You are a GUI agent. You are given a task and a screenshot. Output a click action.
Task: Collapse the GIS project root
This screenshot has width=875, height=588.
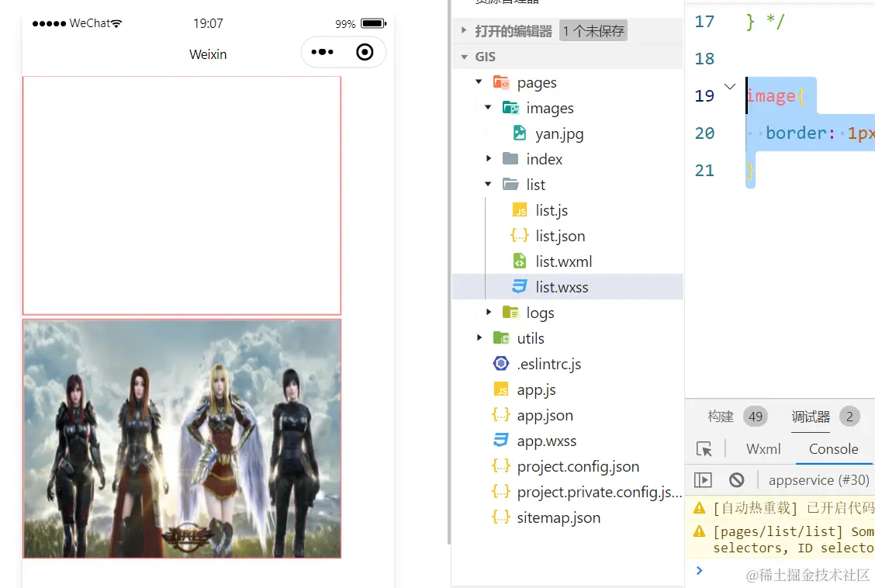click(465, 57)
